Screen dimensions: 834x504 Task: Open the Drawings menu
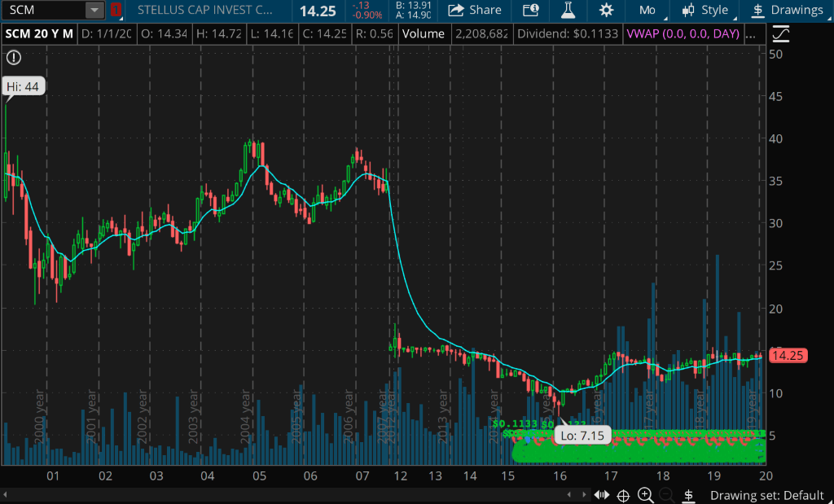pos(787,11)
